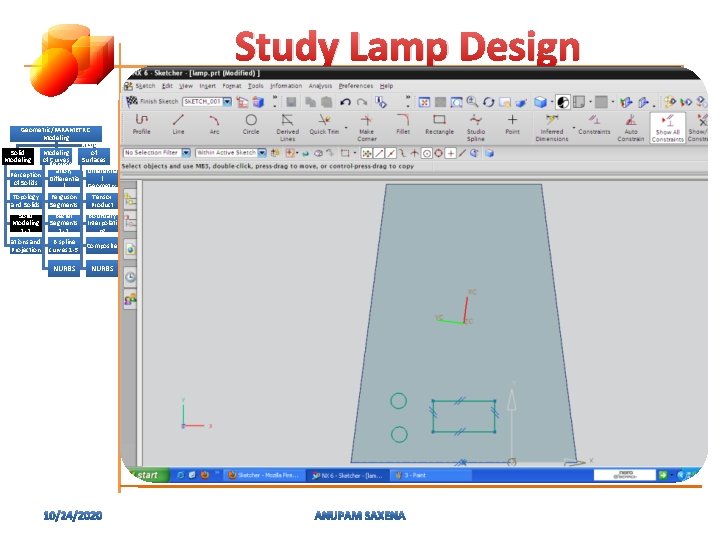The width and height of the screenshot is (720, 540).
Task: Click the Tensor Product box in the slide outline
Action: (101, 201)
